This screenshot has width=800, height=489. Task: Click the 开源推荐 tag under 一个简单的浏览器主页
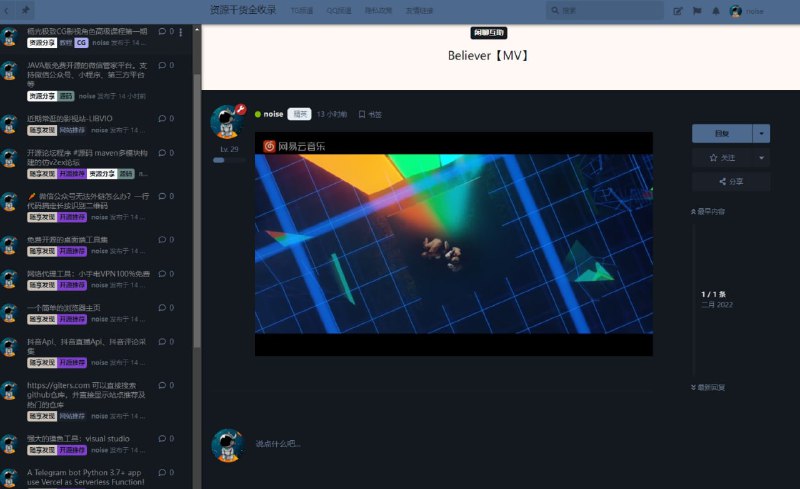coord(71,319)
